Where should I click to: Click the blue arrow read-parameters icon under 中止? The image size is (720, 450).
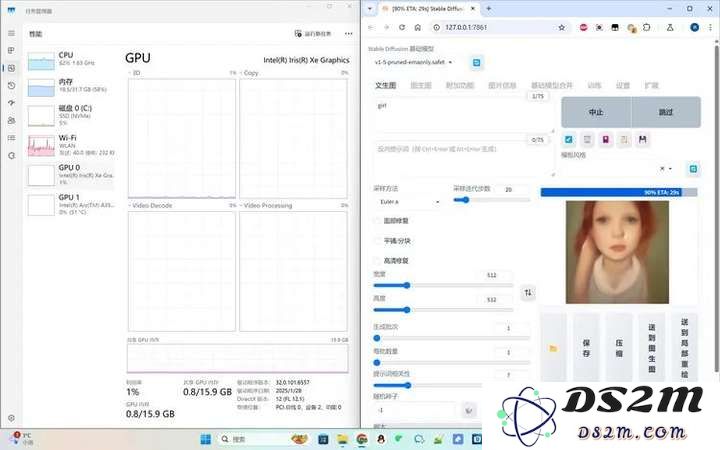[568, 139]
